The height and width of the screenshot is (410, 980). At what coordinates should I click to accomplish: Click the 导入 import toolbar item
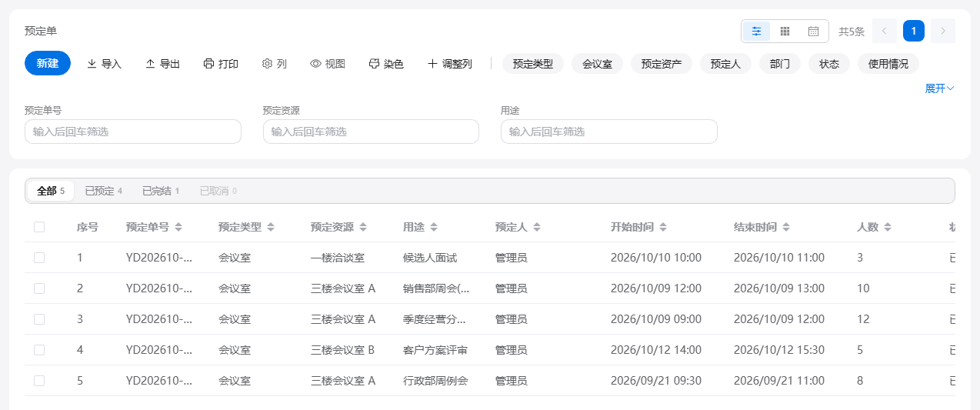click(x=104, y=64)
